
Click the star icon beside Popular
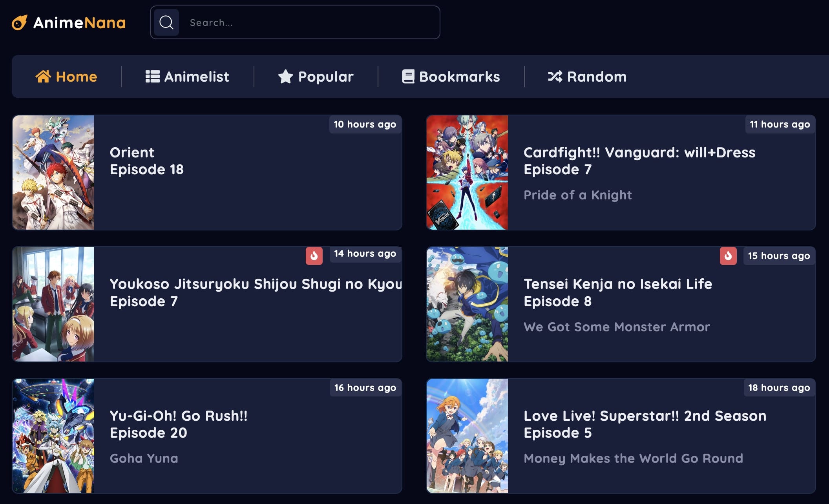coord(285,77)
